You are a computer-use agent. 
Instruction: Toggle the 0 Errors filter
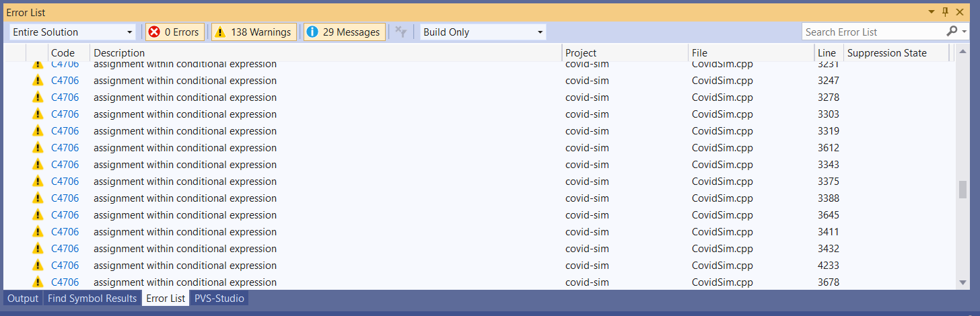tap(175, 32)
